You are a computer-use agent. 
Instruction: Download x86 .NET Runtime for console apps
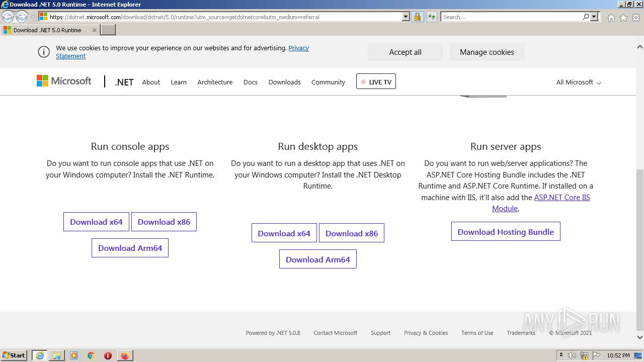(x=164, y=222)
